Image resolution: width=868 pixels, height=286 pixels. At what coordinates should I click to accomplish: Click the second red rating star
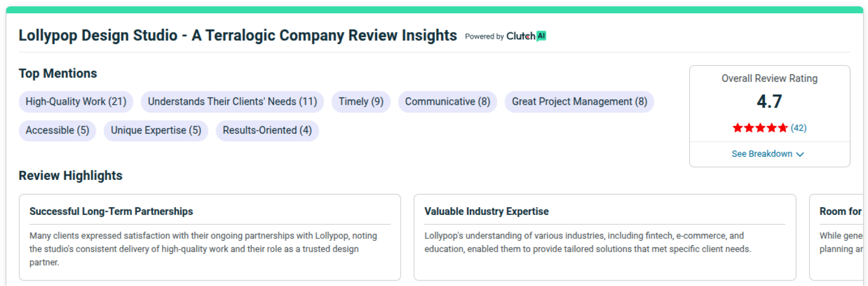(749, 128)
